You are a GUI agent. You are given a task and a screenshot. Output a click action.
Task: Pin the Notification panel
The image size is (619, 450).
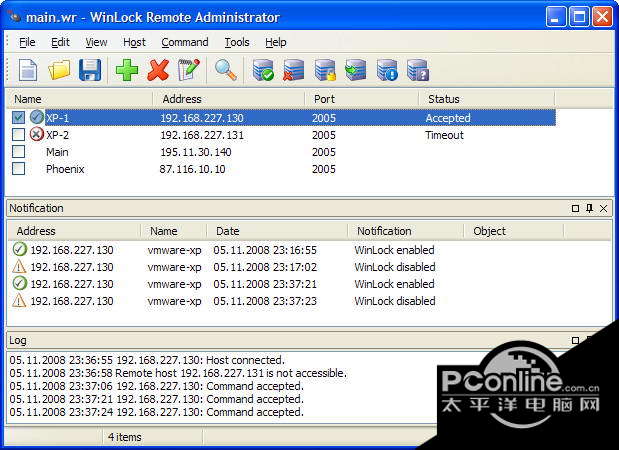coord(589,208)
